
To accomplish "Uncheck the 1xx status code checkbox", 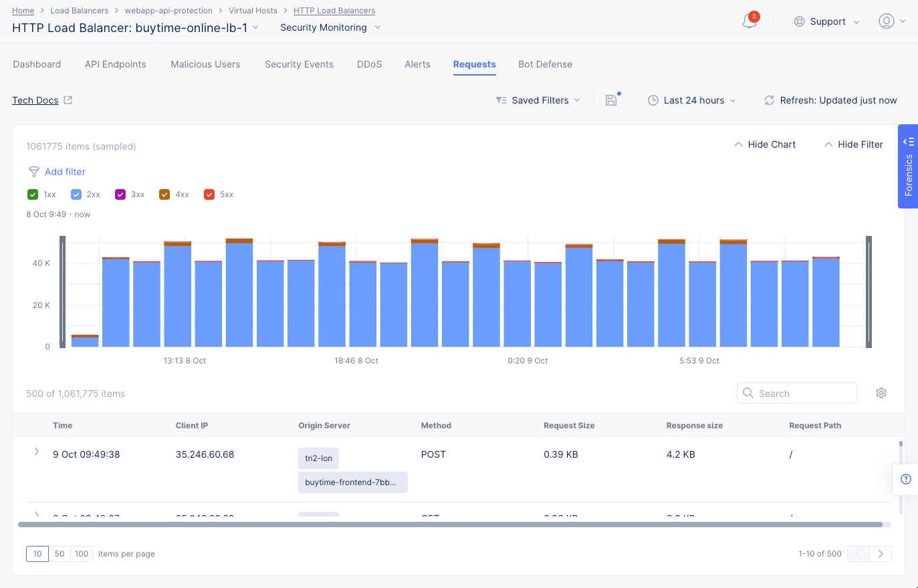I will [33, 194].
